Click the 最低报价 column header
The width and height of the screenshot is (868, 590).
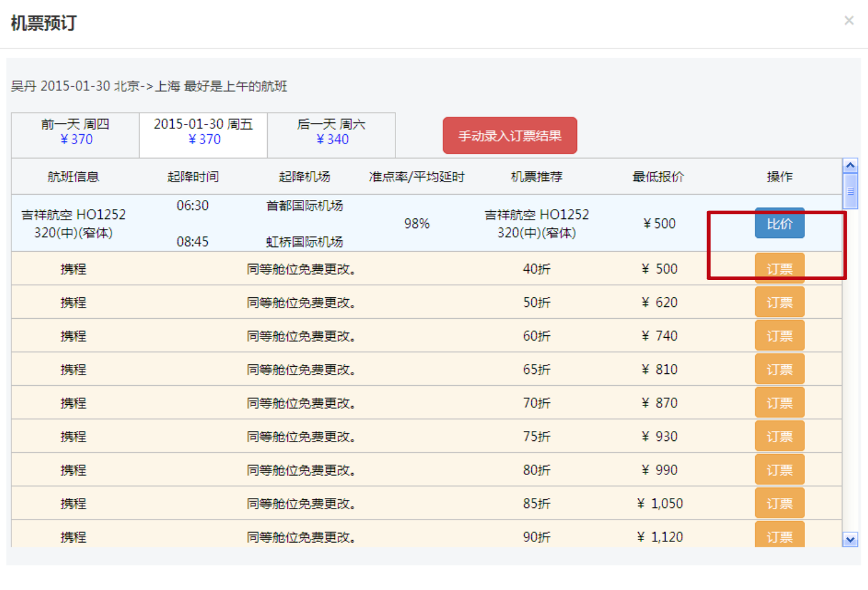(x=658, y=177)
